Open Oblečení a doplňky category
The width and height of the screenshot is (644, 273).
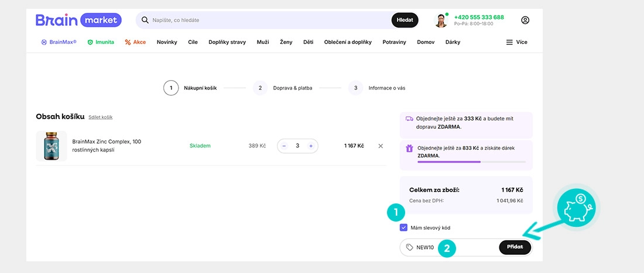coord(348,42)
